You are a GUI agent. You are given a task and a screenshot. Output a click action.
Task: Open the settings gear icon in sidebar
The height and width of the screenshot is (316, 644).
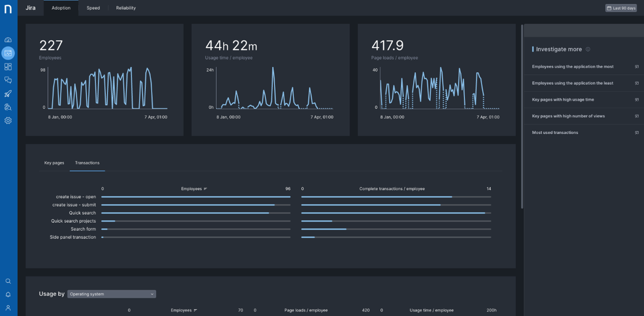[x=8, y=121]
